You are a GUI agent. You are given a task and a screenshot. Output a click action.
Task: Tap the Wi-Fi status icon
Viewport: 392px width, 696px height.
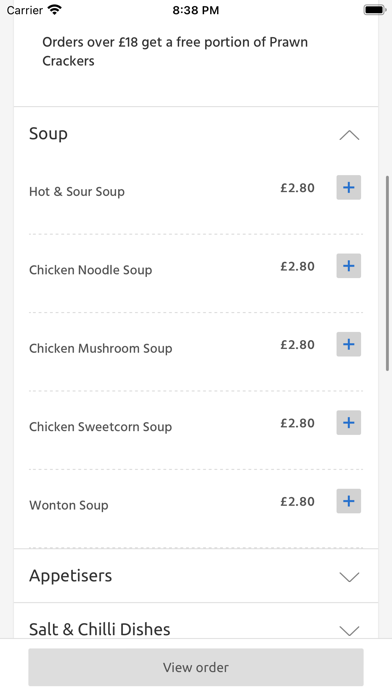pos(55,10)
